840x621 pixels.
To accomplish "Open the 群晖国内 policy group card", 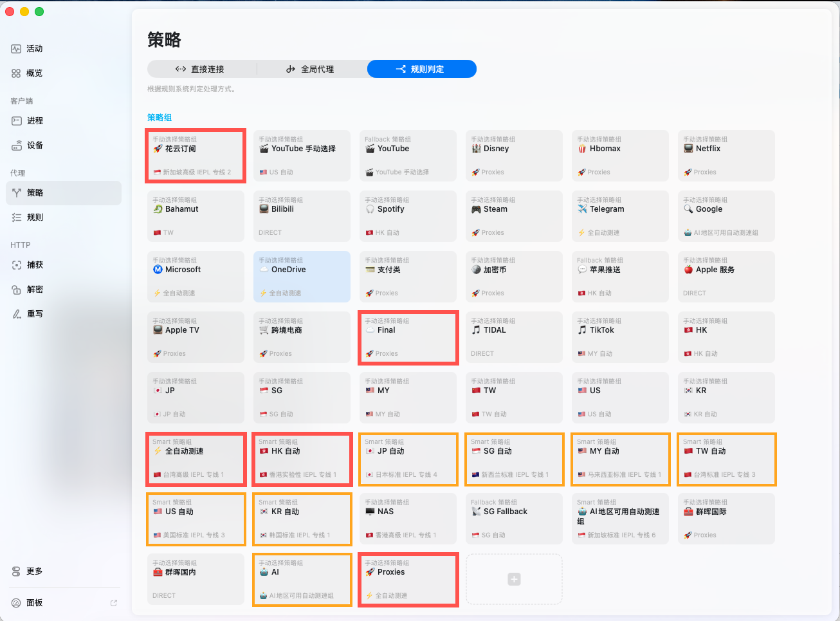I will (196, 579).
